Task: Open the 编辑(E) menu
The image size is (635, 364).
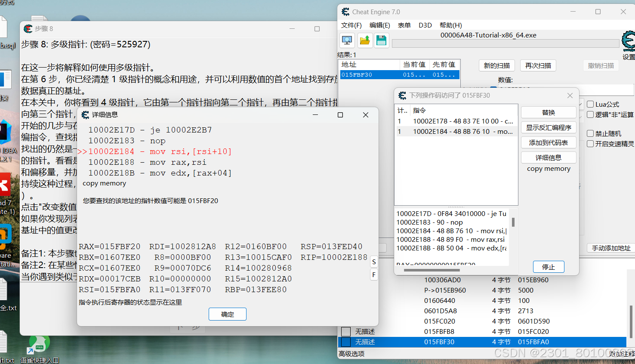Action: click(380, 25)
